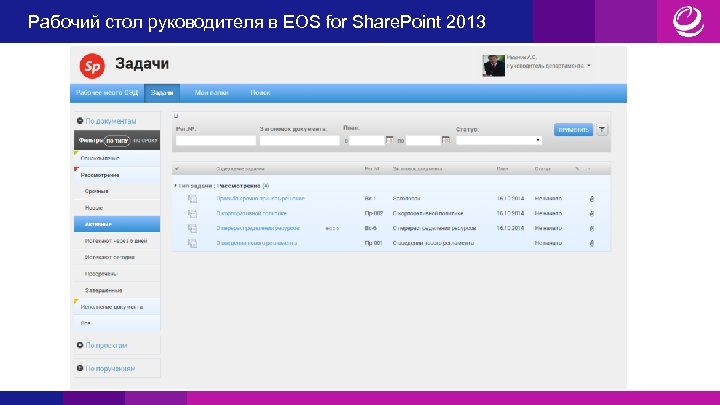Click attachment paperclip in Пр-001 row
Image resolution: width=720 pixels, height=405 pixels.
pyautogui.click(x=591, y=243)
